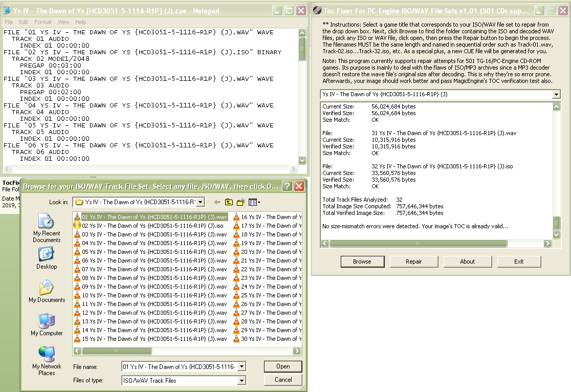Select 05 Ys IV .wav file
The height and width of the screenshot is (392, 571).
(150, 252)
